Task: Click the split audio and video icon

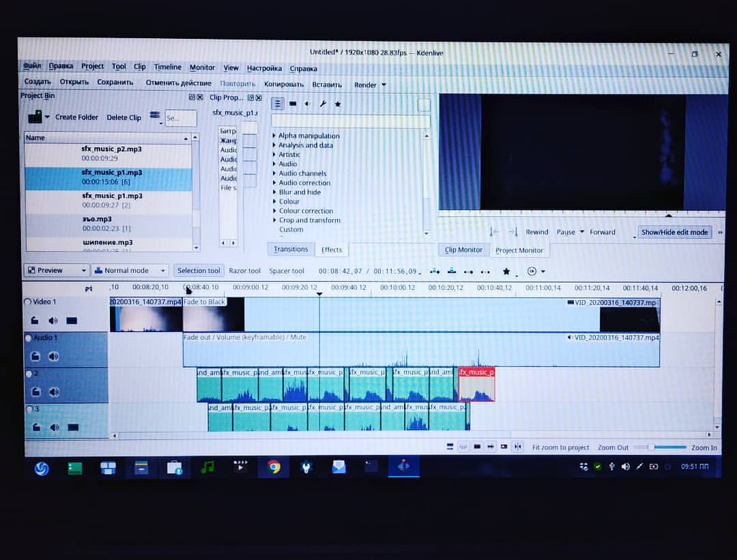Action: tap(450, 447)
